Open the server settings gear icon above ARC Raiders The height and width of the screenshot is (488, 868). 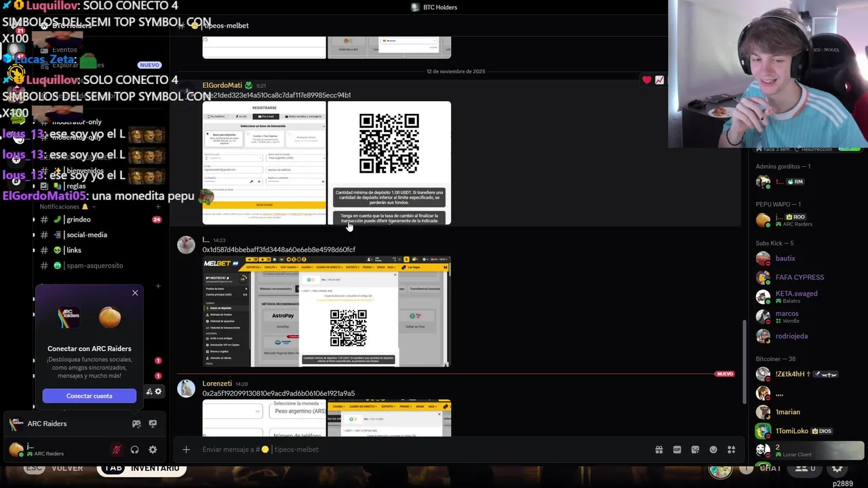159,392
